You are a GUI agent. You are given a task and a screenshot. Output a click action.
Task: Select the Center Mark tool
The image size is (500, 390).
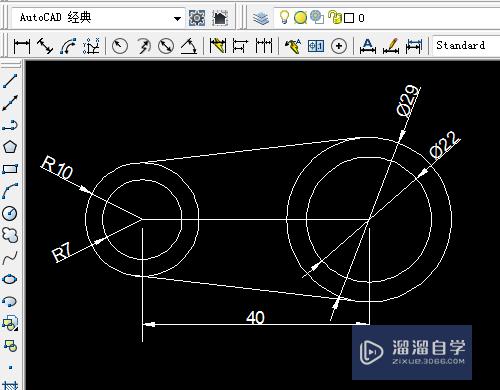339,46
